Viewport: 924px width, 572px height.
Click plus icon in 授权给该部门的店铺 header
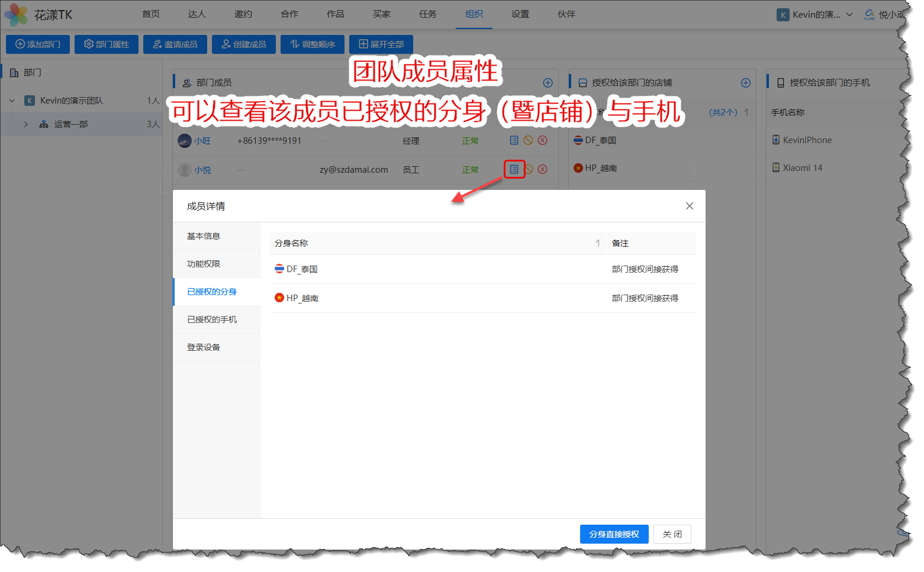point(745,83)
